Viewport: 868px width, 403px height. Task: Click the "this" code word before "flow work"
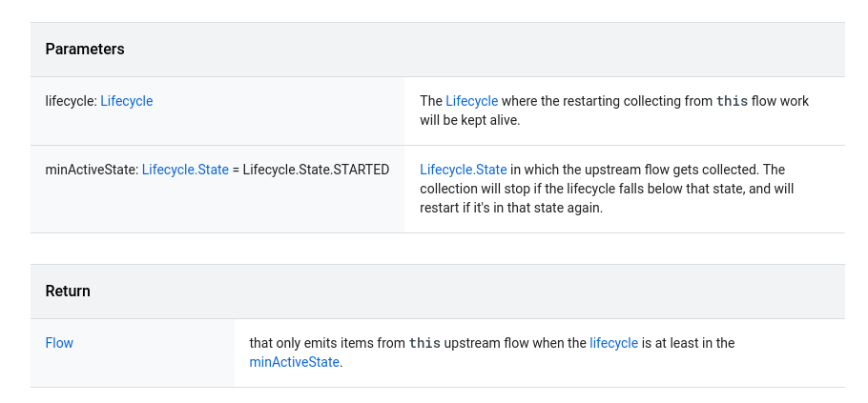(x=732, y=101)
